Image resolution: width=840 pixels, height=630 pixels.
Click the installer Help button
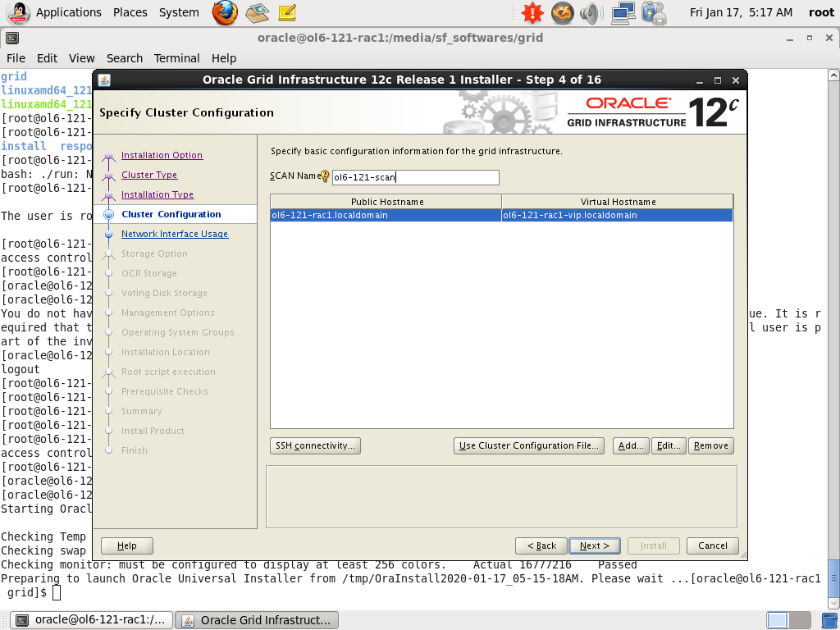point(127,546)
